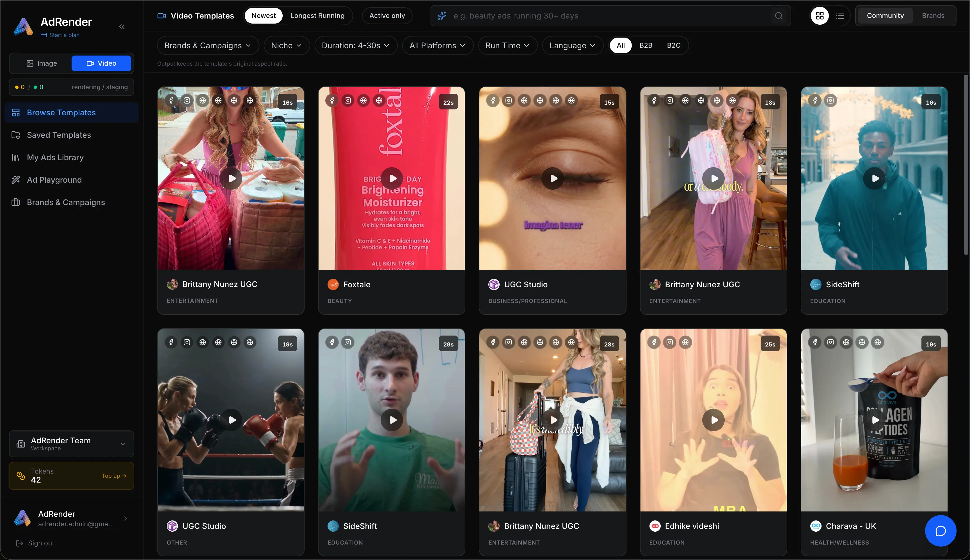Click the search magnifier icon

[779, 16]
